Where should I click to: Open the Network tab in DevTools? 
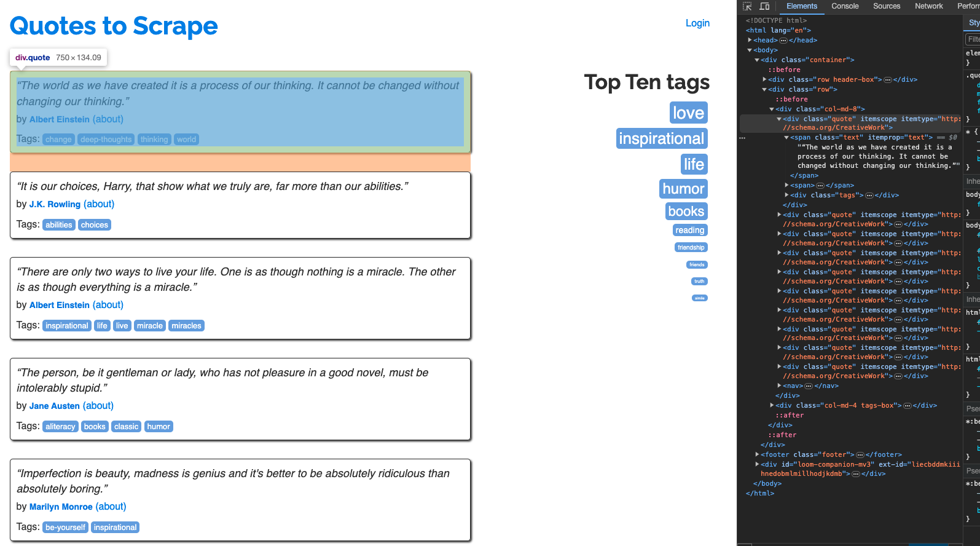tap(928, 6)
